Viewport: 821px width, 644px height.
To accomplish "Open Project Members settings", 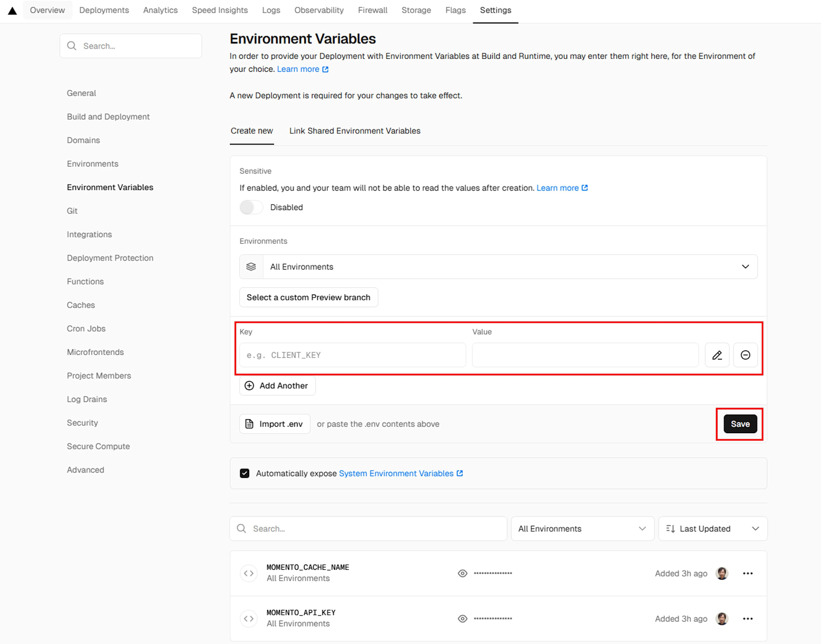I will coord(99,376).
